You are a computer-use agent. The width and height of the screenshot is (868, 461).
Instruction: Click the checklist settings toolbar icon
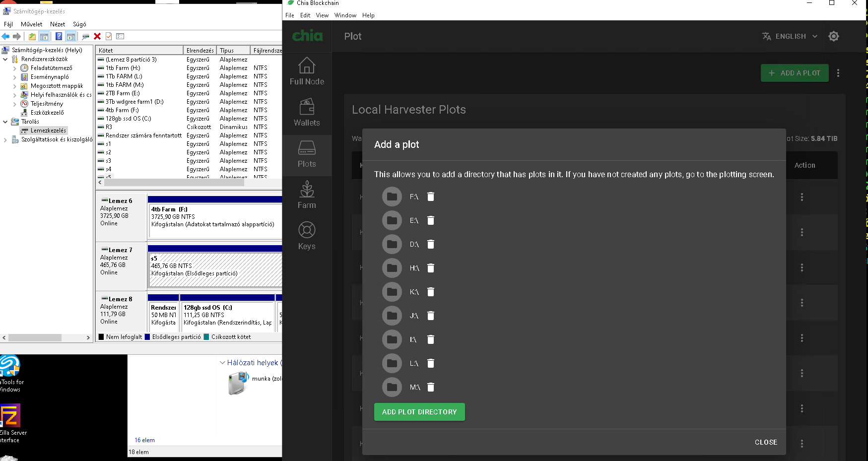coord(120,36)
